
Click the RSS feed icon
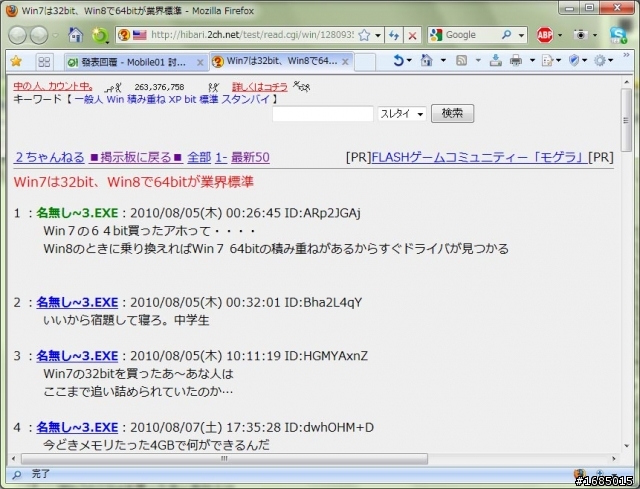point(461,61)
